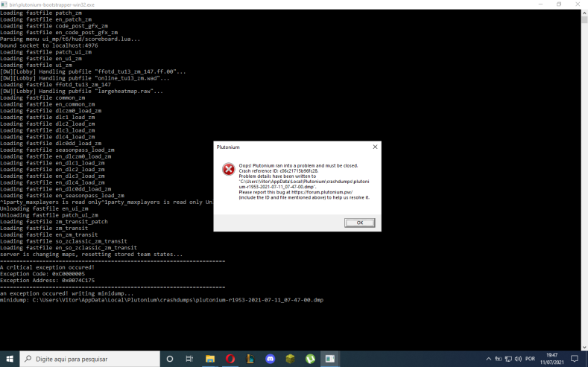The height and width of the screenshot is (367, 588).
Task: Click the minidump file path line
Action: [162, 300]
